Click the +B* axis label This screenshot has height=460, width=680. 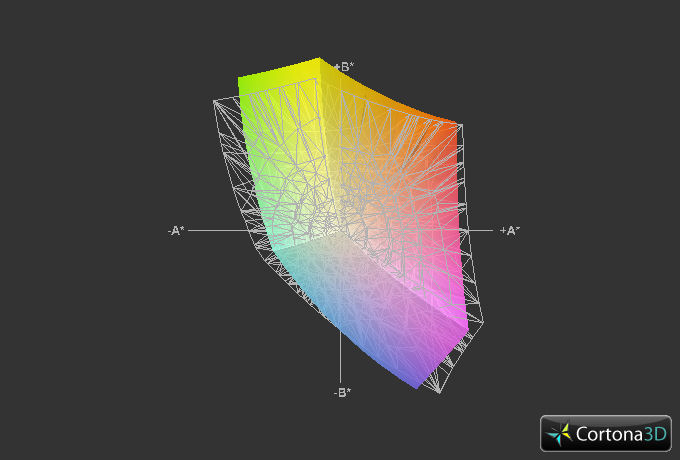344,67
